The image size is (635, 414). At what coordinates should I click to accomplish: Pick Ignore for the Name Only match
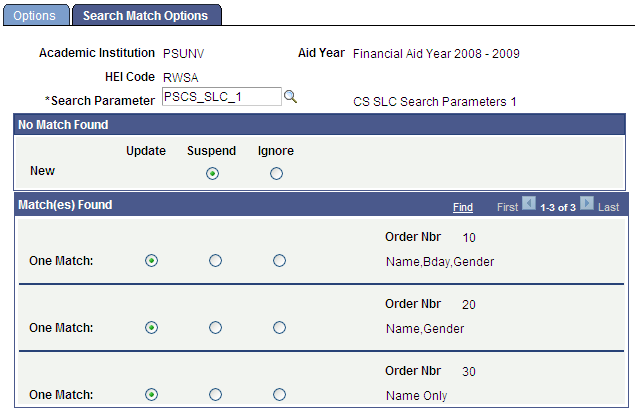point(279,394)
